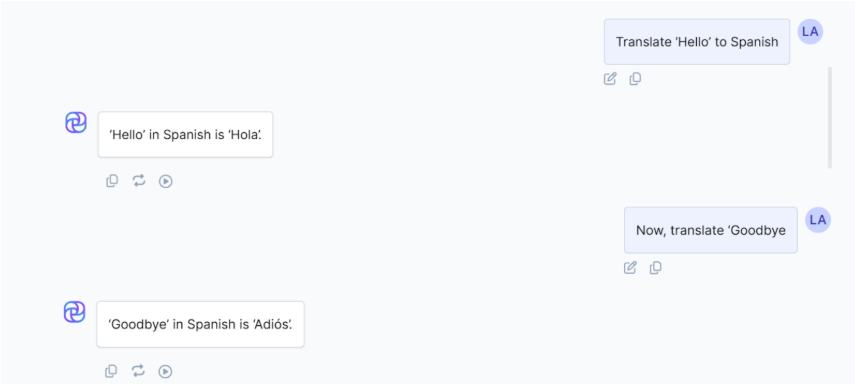Copy the 'Hola' response text

point(112,181)
